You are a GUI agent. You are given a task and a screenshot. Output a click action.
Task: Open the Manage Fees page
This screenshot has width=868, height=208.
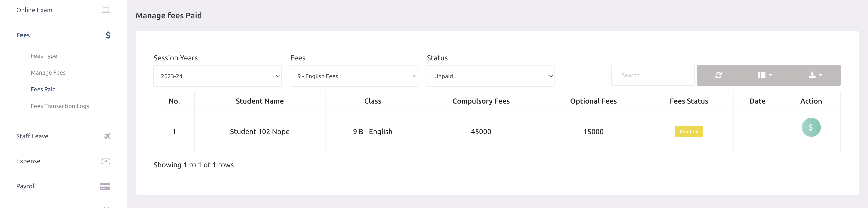coord(48,73)
